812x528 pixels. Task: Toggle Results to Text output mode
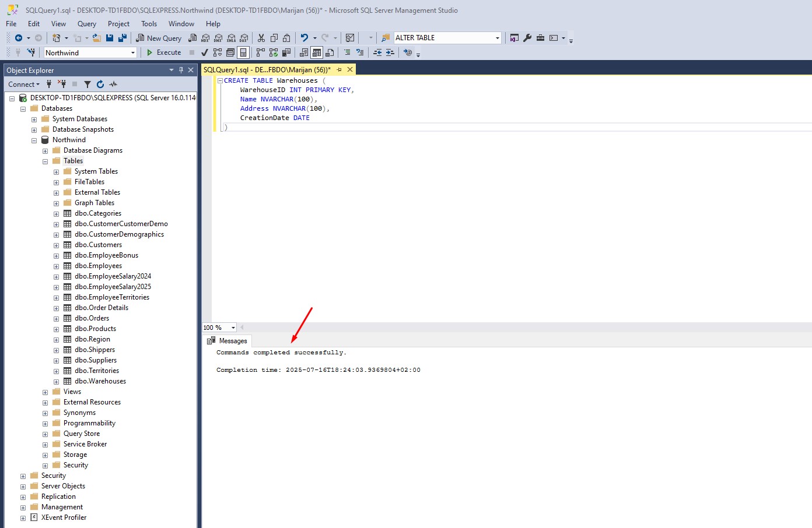click(304, 52)
